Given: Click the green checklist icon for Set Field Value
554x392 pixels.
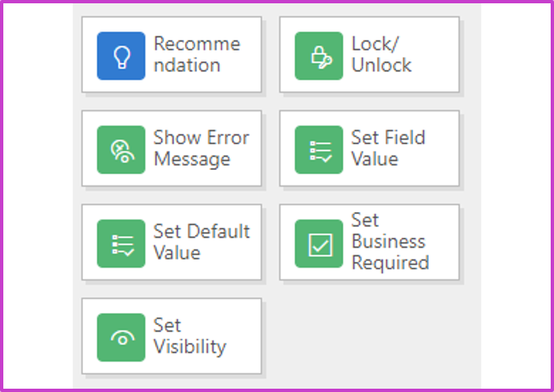Looking at the screenshot, I should point(318,150).
